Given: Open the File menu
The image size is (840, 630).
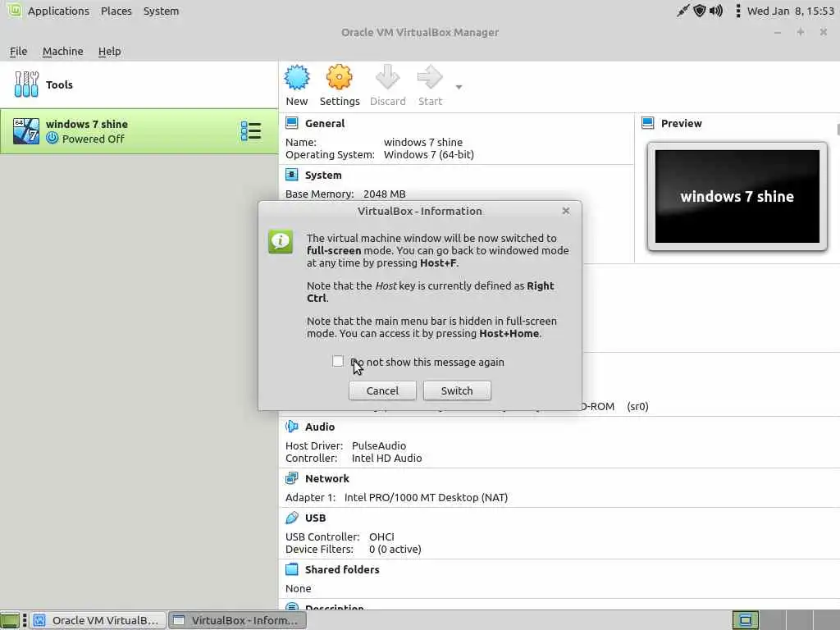Looking at the screenshot, I should [x=18, y=52].
